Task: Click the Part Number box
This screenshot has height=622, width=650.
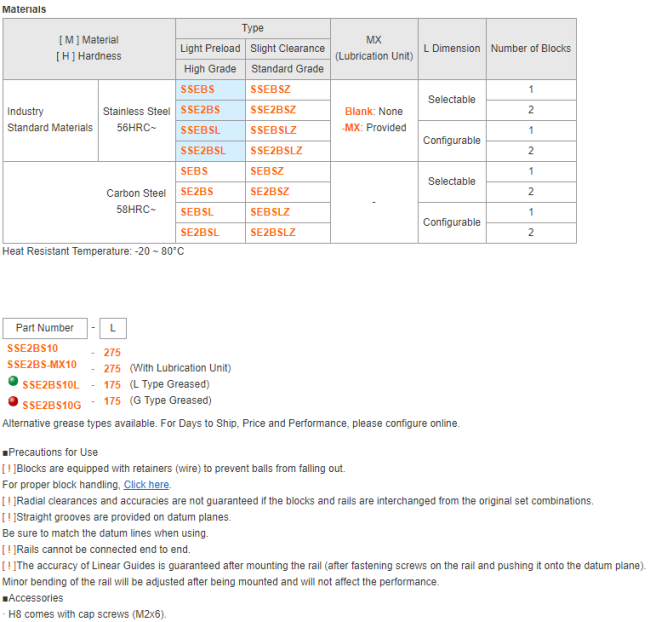Action: [x=44, y=327]
